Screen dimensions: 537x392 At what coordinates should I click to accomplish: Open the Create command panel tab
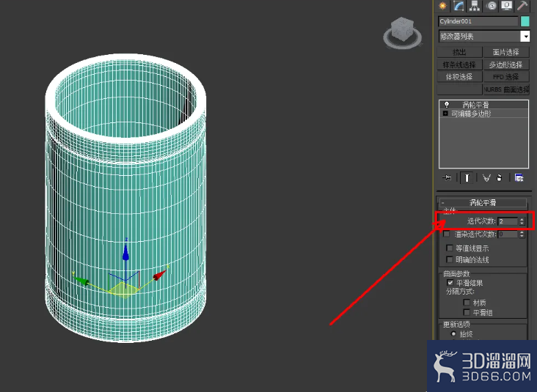click(x=443, y=5)
